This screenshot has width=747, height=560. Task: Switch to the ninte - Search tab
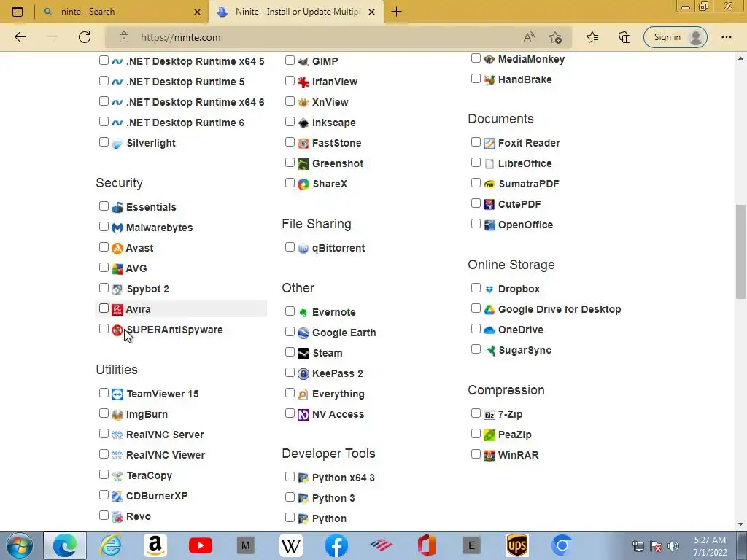point(122,12)
